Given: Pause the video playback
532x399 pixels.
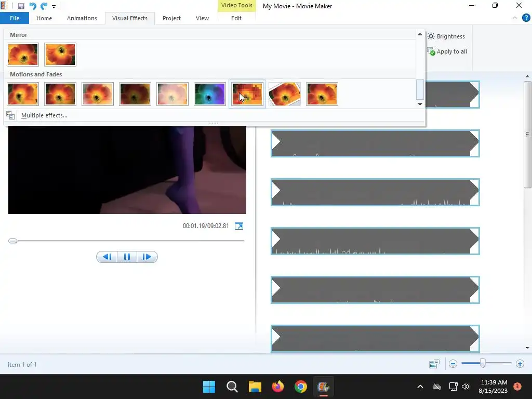Looking at the screenshot, I should coord(127,257).
